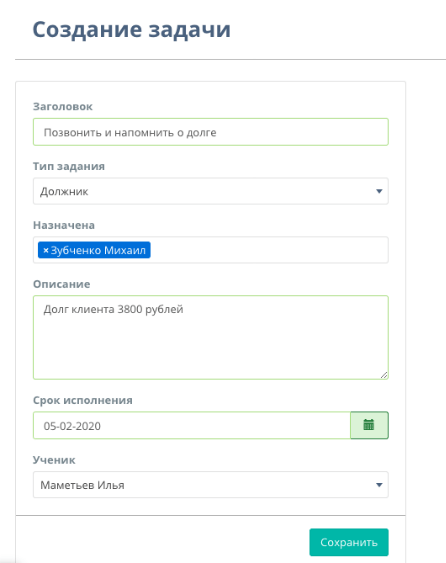Screen dimensions: 446x563
Task: Click the Описание textarea resize grip
Action: (x=384, y=375)
